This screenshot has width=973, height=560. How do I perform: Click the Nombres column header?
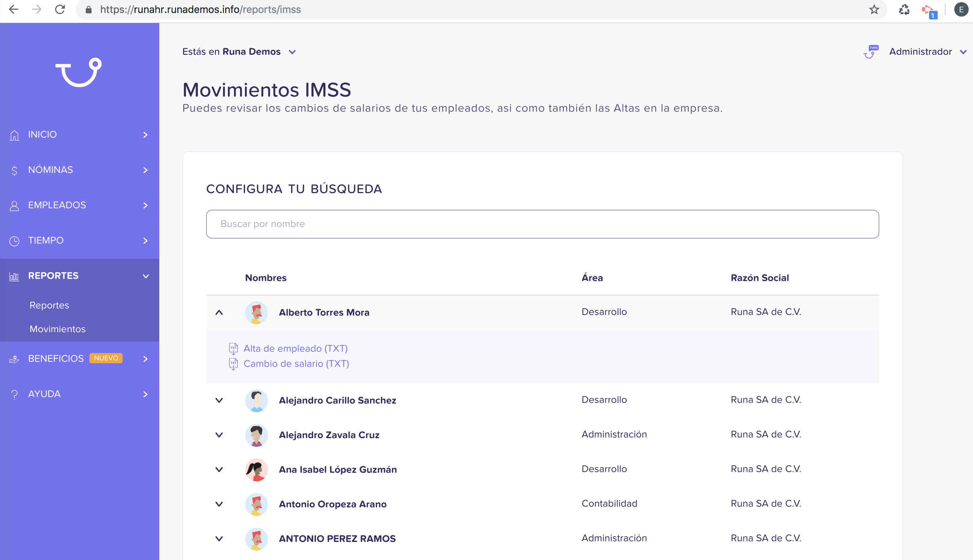coord(266,278)
